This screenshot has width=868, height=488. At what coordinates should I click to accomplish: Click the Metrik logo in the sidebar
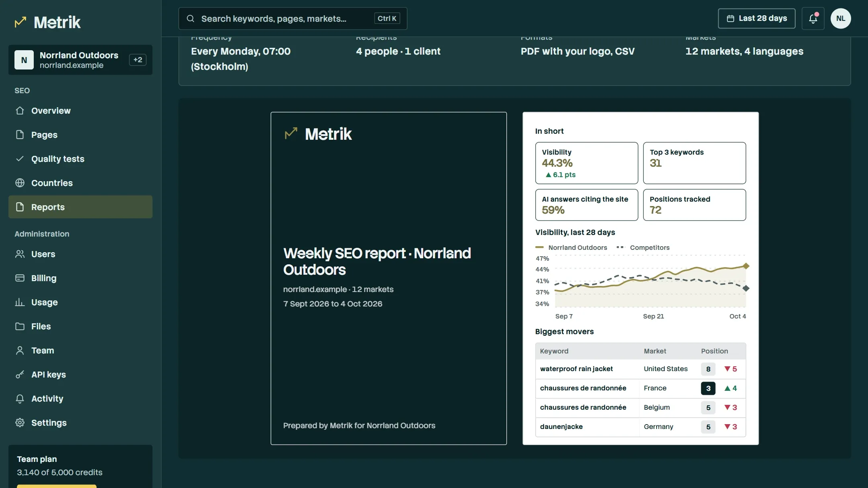(x=47, y=22)
